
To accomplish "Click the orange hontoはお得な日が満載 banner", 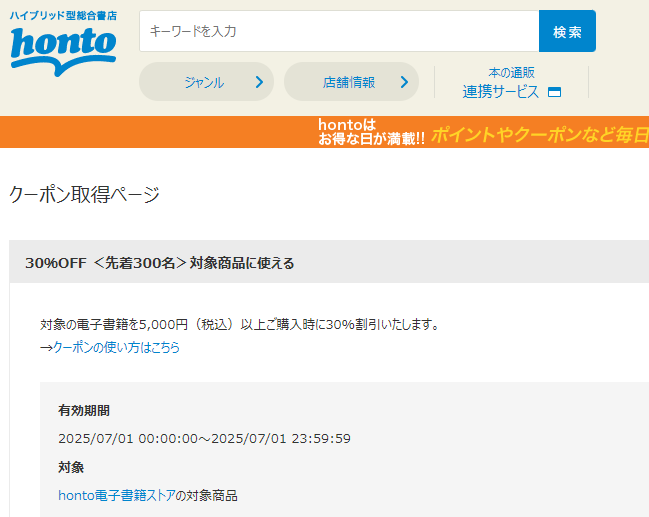I will coord(324,132).
